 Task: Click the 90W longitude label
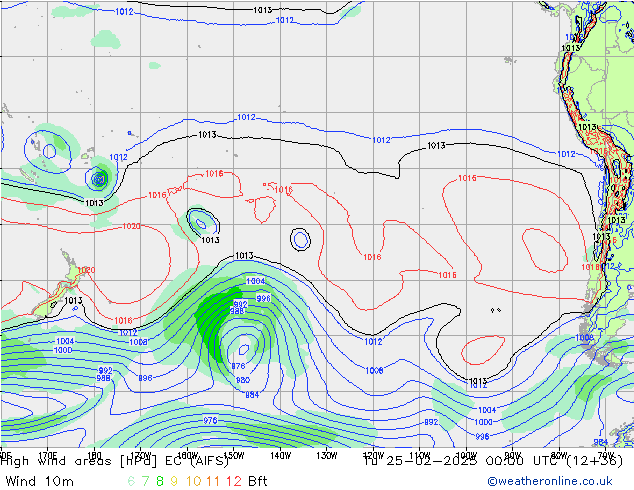pos(513,455)
